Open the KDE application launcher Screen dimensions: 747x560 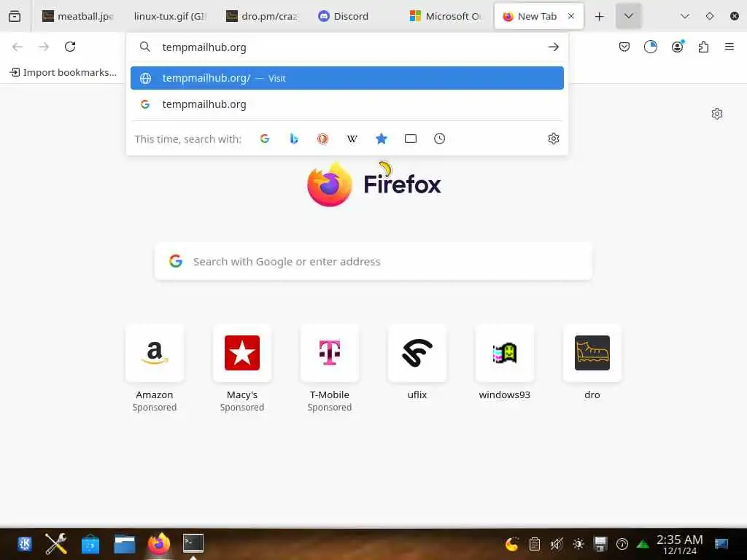tap(24, 543)
